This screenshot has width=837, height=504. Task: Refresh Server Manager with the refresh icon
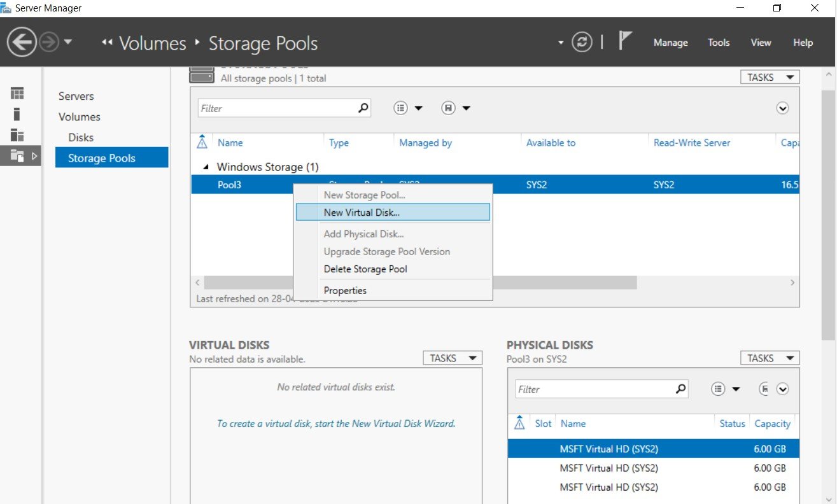(x=582, y=43)
